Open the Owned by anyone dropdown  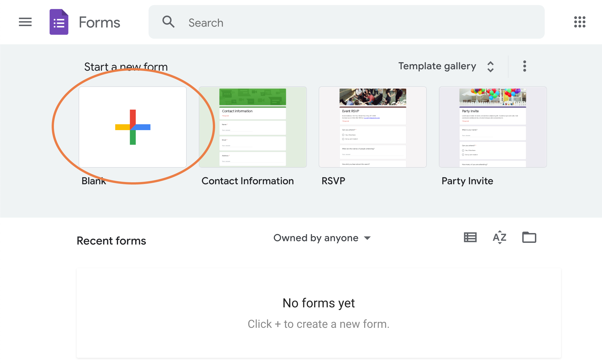click(322, 238)
